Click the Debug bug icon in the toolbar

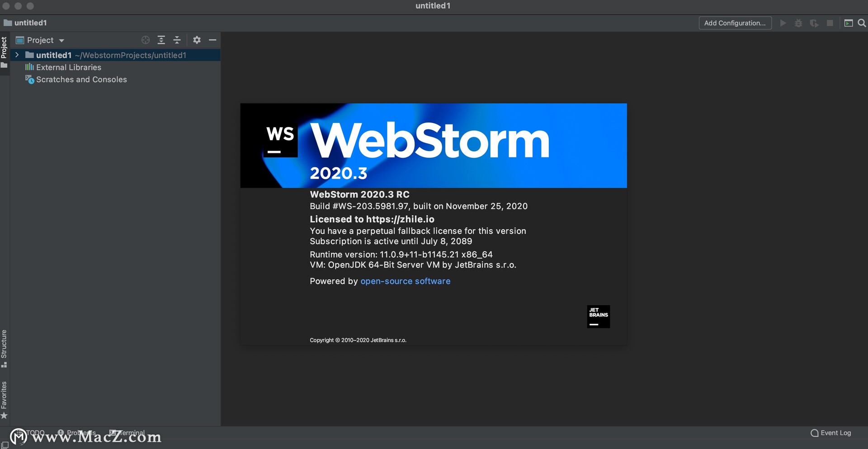point(798,23)
